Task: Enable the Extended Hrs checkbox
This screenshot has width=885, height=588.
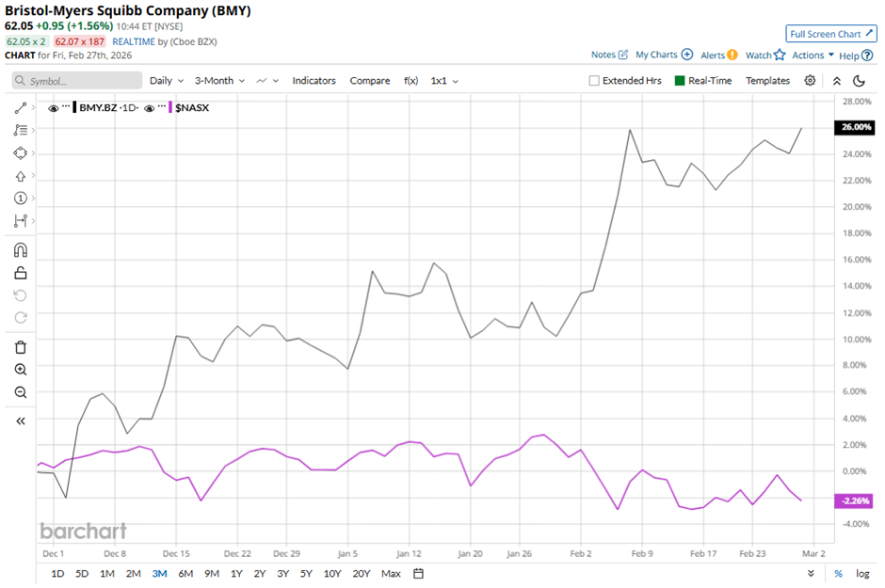Action: (594, 81)
